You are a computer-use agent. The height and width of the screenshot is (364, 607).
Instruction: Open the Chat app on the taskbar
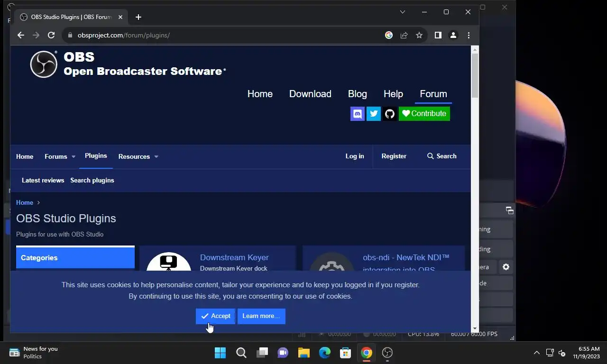coord(283,353)
